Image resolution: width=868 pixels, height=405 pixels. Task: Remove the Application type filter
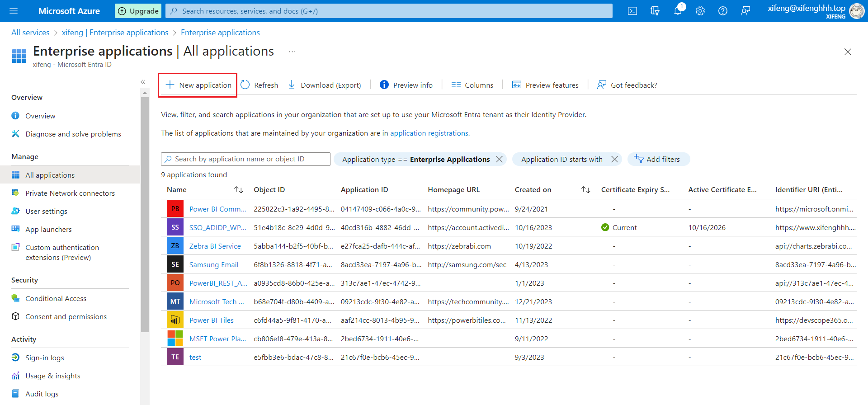click(x=499, y=159)
